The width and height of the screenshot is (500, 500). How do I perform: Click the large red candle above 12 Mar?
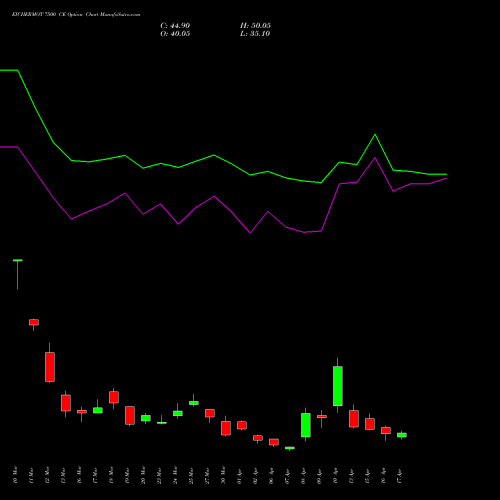tap(50, 367)
